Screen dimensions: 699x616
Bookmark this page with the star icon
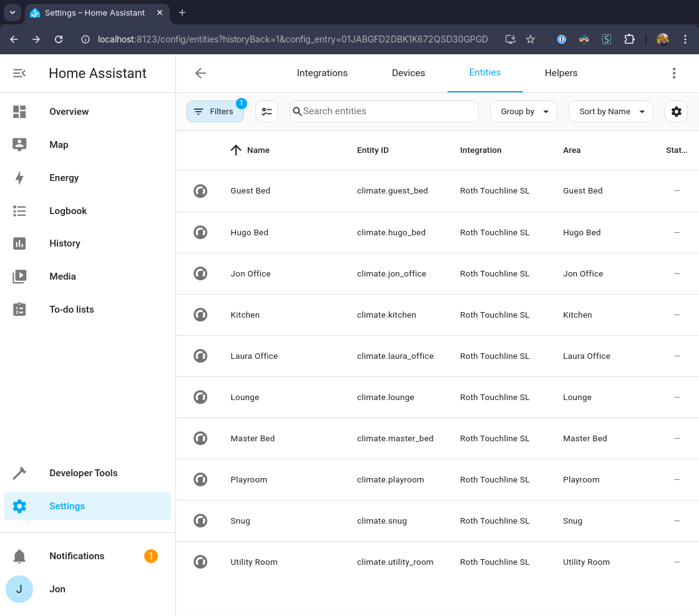click(x=530, y=39)
